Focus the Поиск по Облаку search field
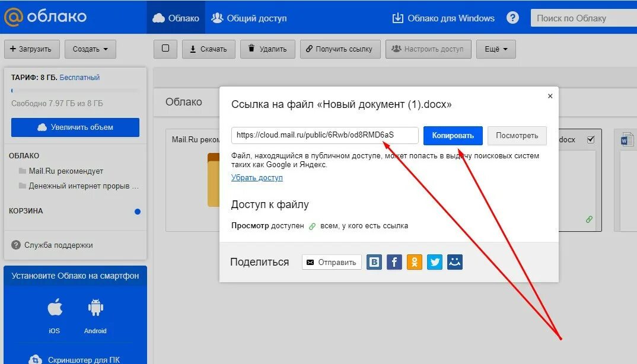Screen dimensions: 637x364 (584, 18)
